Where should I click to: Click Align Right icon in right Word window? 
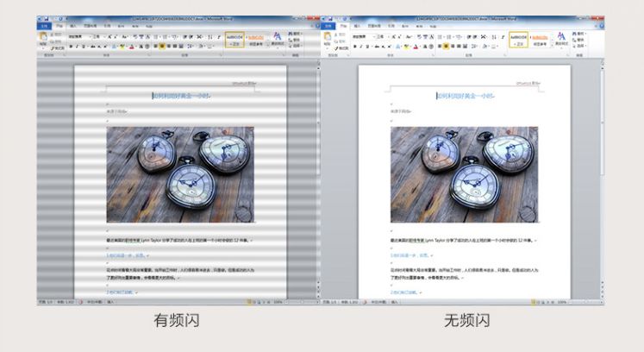click(453, 46)
